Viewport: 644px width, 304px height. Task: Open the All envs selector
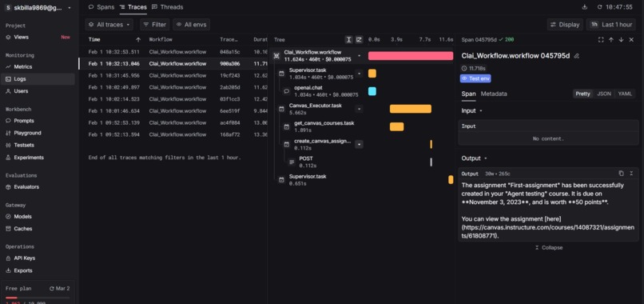[x=192, y=25]
